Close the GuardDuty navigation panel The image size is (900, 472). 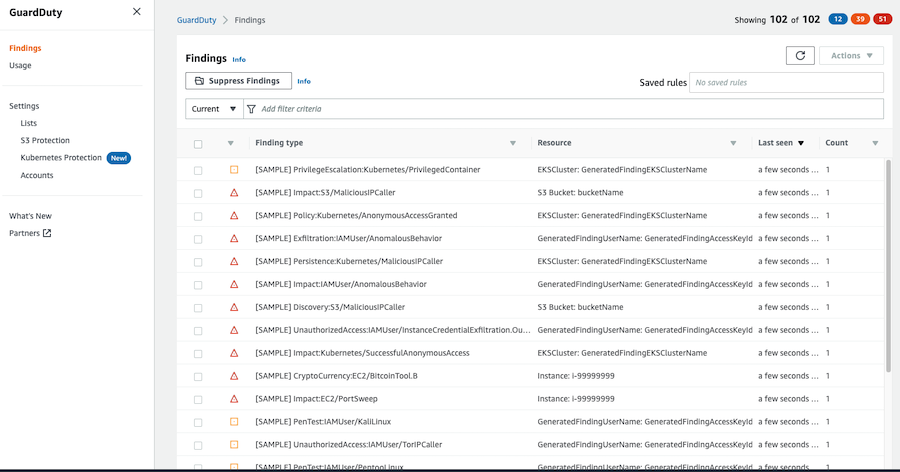click(x=137, y=11)
